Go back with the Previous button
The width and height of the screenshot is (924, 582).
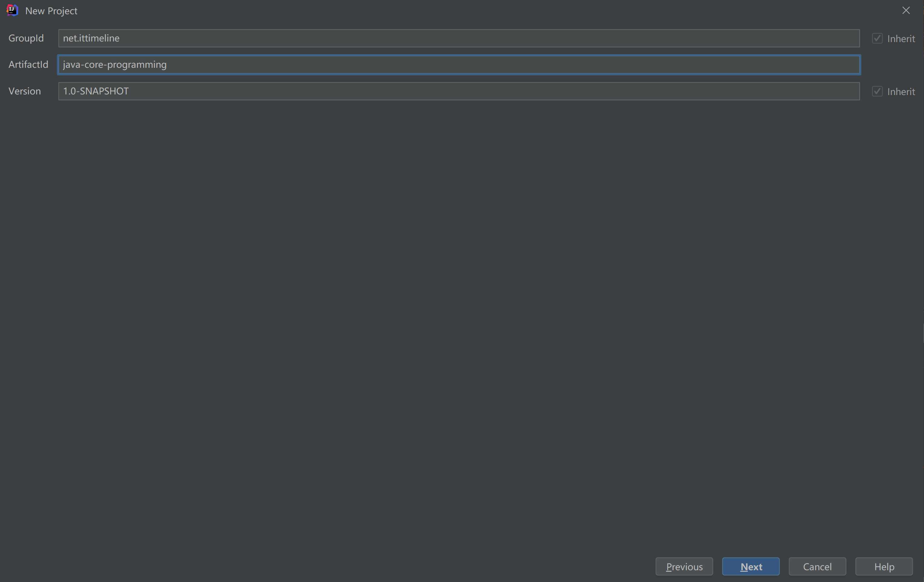pyautogui.click(x=684, y=566)
